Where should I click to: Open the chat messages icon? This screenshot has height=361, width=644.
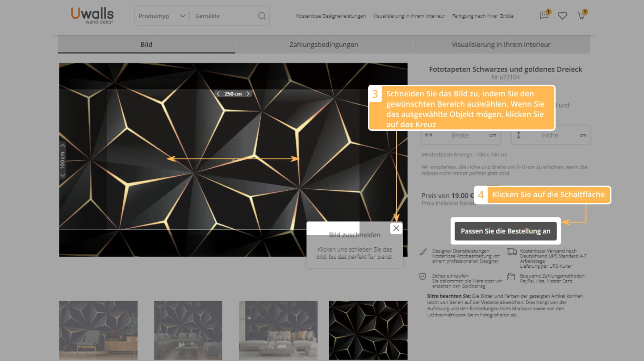coord(544,16)
